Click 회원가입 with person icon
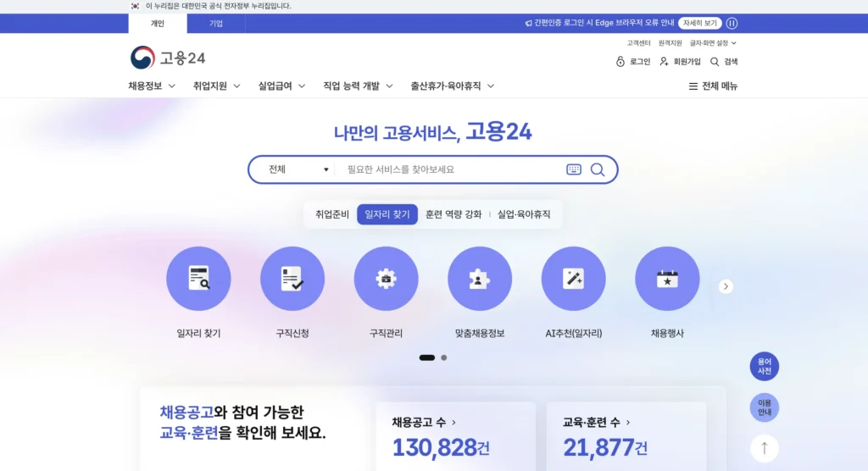This screenshot has width=868, height=471. pos(681,62)
